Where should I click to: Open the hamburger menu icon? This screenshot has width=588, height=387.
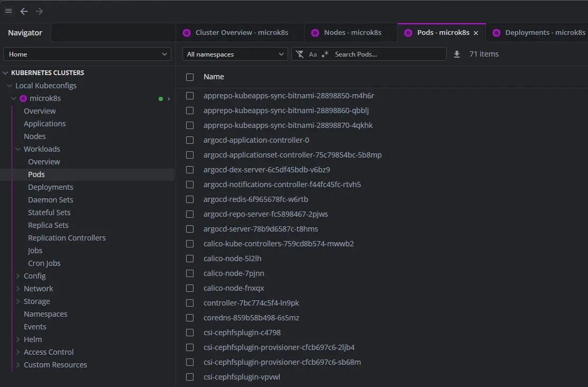point(8,11)
